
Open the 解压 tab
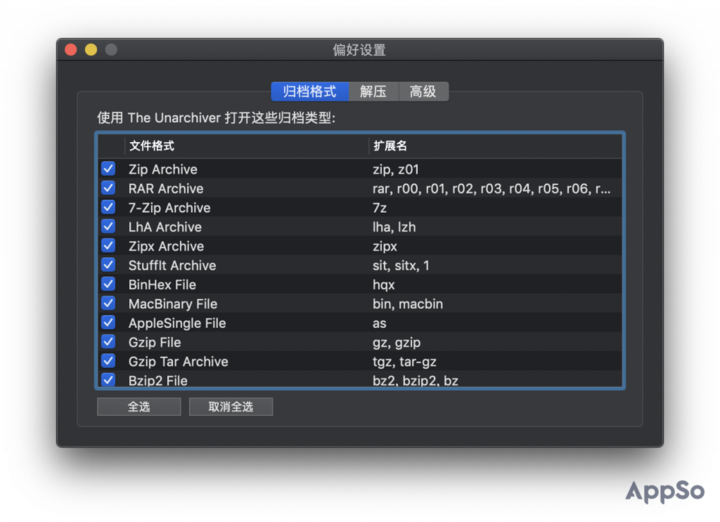pyautogui.click(x=373, y=91)
